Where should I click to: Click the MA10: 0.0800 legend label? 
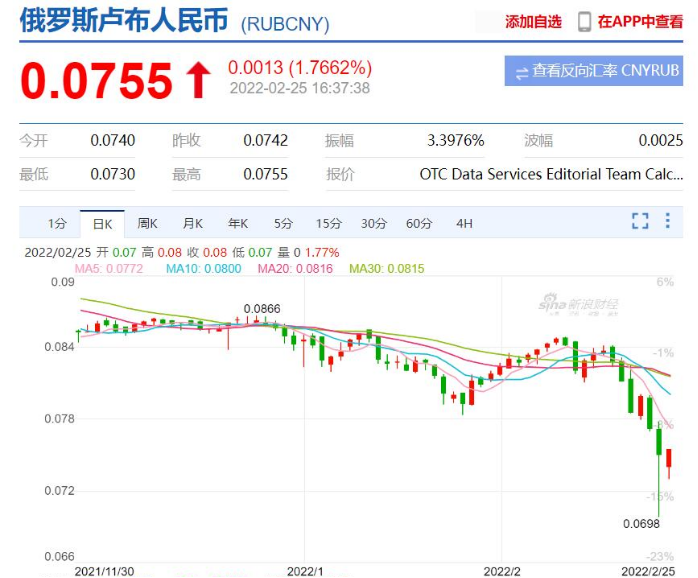click(203, 269)
